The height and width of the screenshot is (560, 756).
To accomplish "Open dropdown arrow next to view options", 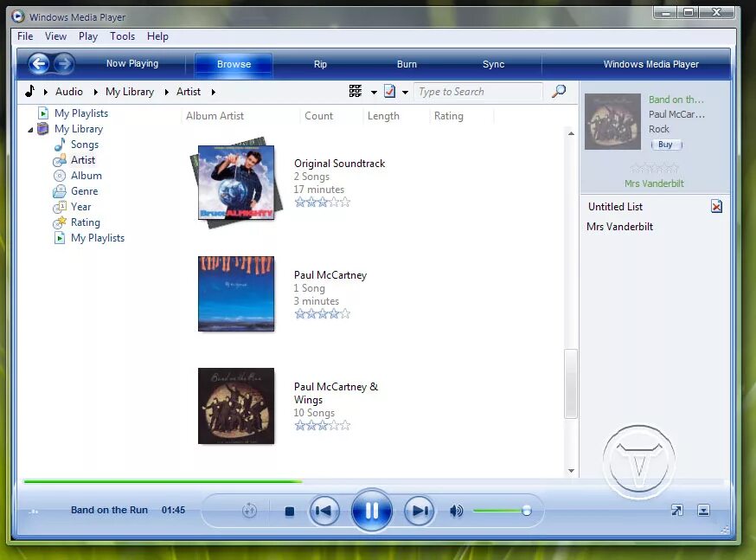I will 374,92.
